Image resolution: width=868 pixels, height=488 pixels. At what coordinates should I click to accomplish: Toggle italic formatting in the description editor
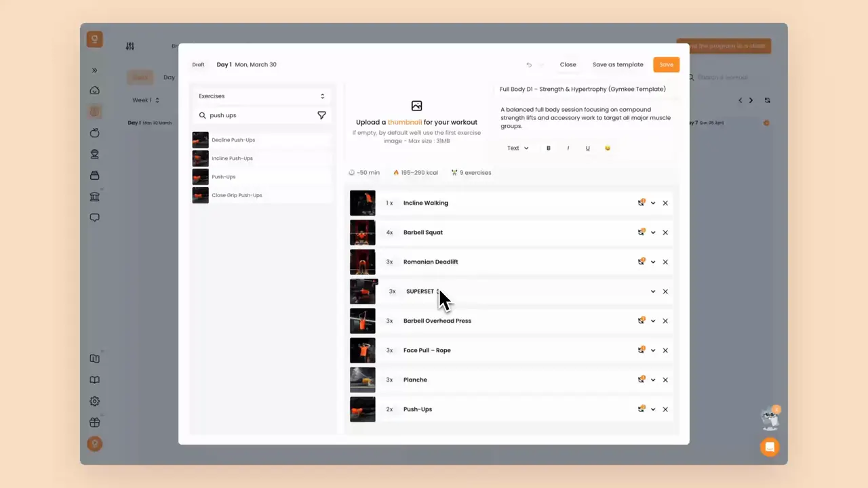568,148
